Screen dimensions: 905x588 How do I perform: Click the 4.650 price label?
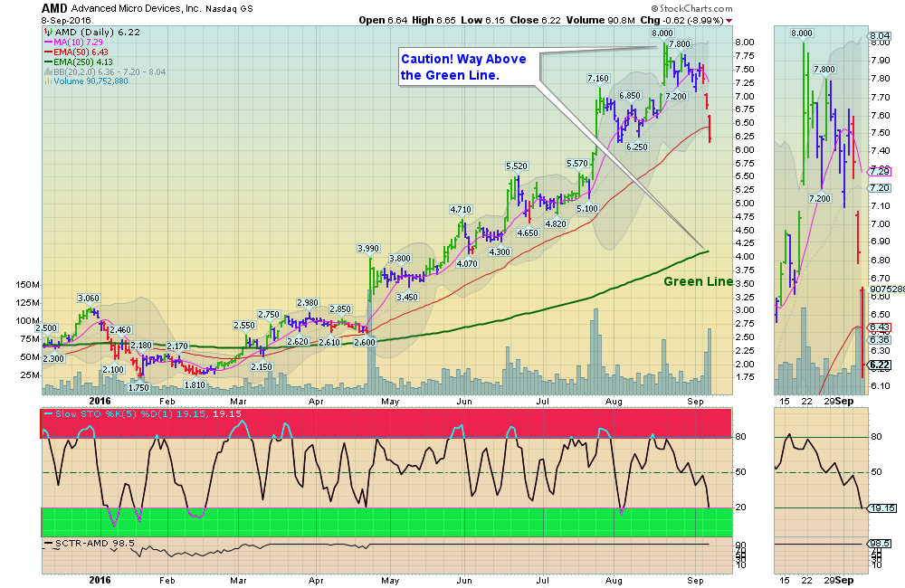528,233
